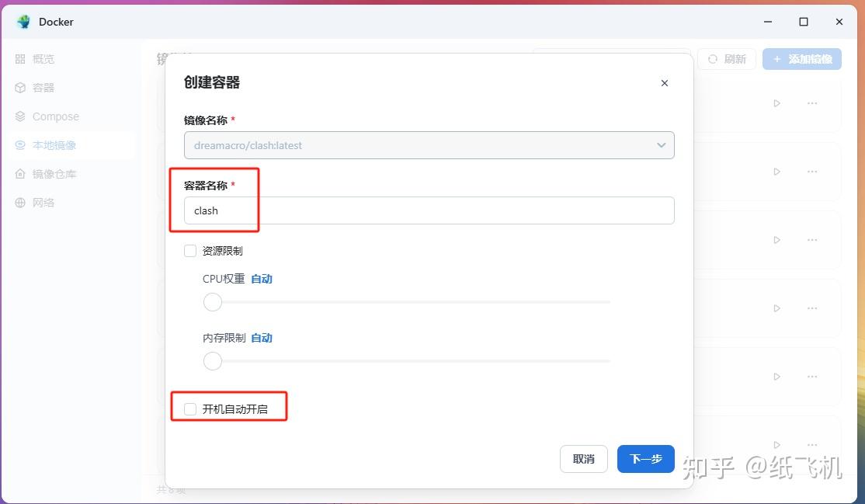Select the 概览 overview grid icon in sidebar
This screenshot has width=865, height=504.
[21, 58]
